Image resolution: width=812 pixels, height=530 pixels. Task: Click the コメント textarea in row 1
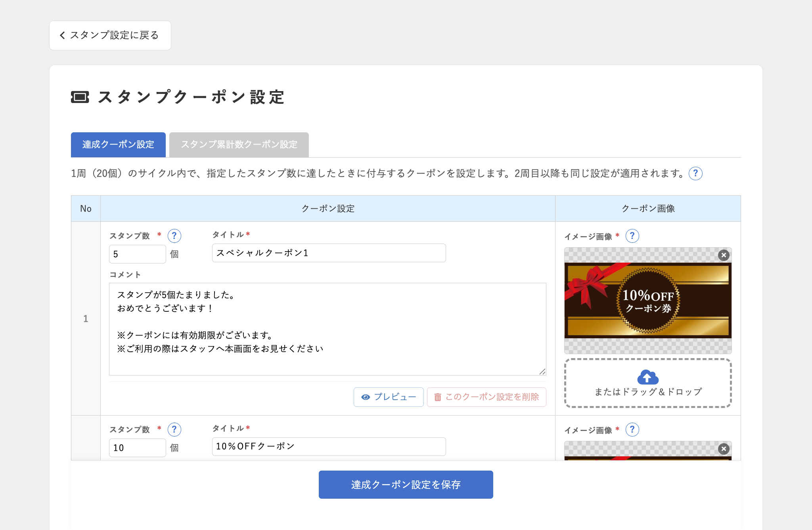pos(327,329)
